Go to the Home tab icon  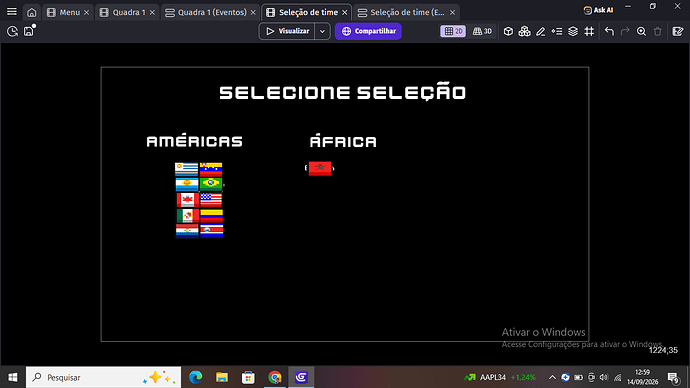point(32,12)
